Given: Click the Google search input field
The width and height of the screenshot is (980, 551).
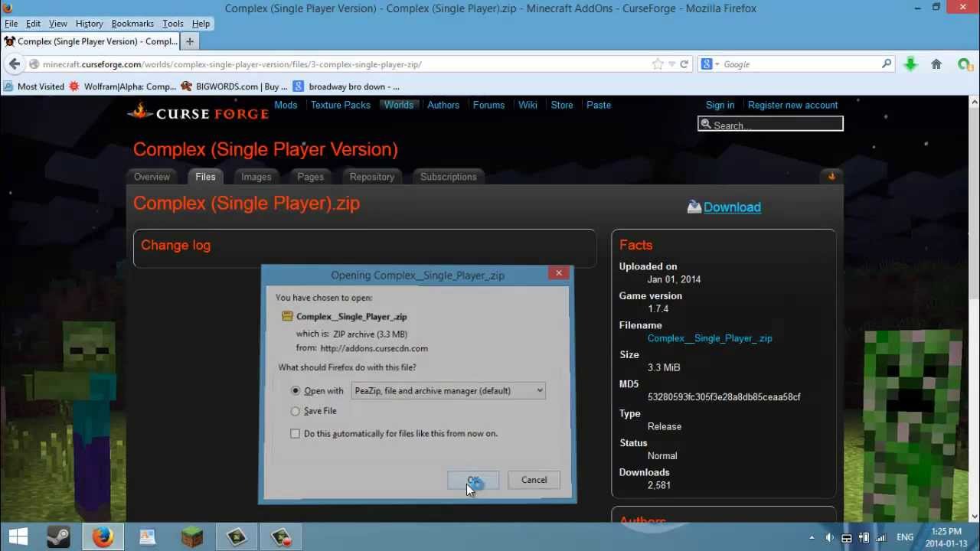Looking at the screenshot, I should click(x=800, y=64).
